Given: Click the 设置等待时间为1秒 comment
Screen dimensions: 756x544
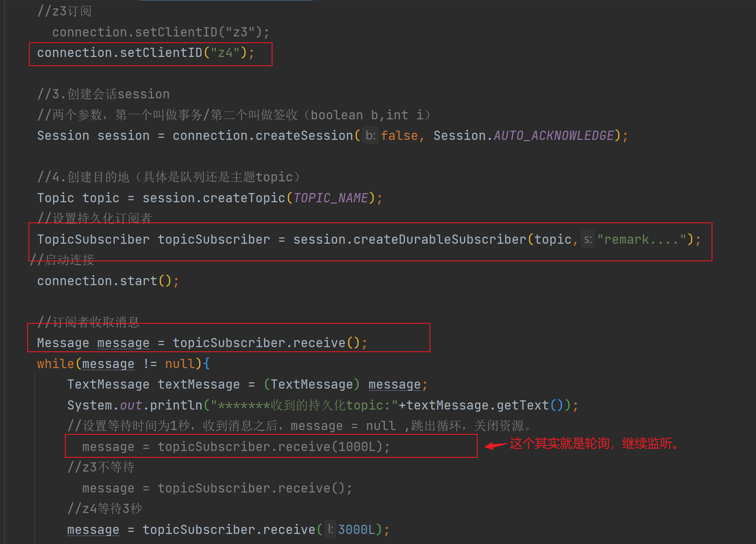Looking at the screenshot, I should (x=300, y=426).
